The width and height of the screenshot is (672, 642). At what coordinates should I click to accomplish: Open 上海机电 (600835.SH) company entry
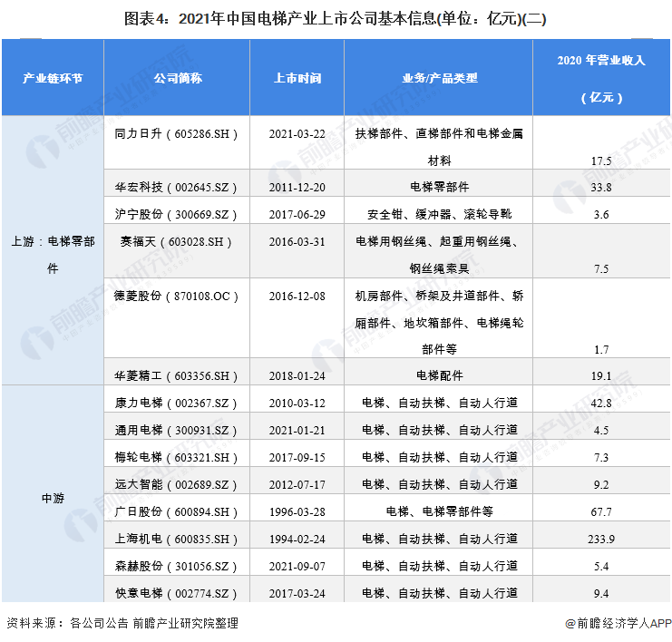click(178, 539)
